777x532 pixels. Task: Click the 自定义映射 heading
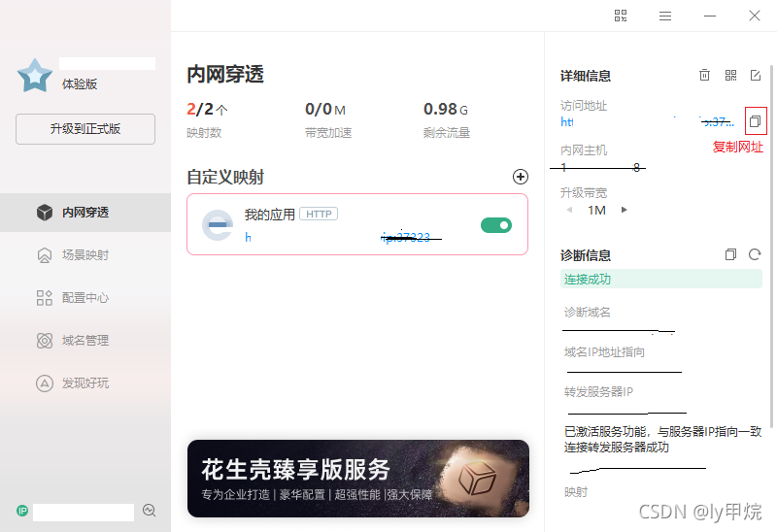[225, 177]
